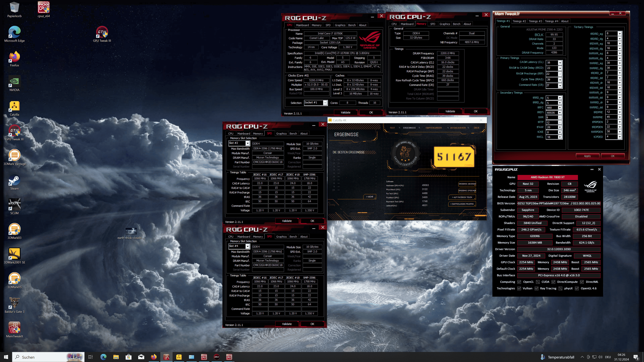644x362 pixels.
Task: Select the ÜBER tab in Catzilla
Action: point(476,128)
